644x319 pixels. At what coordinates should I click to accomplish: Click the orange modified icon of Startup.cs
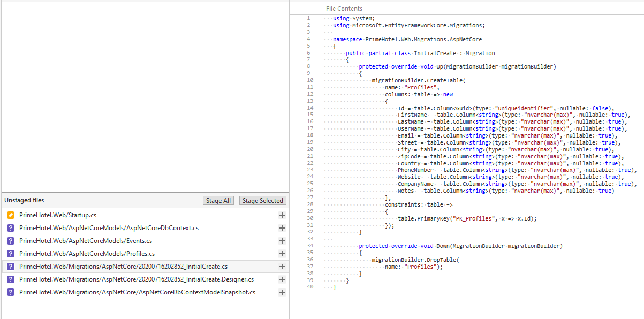tap(11, 215)
